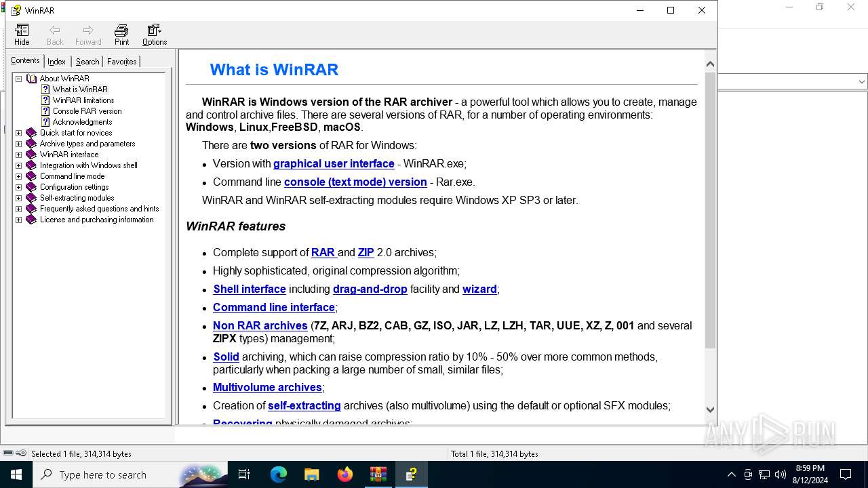Click the Back toolbar arrow
Viewport: 868px width, 488px height.
[55, 35]
